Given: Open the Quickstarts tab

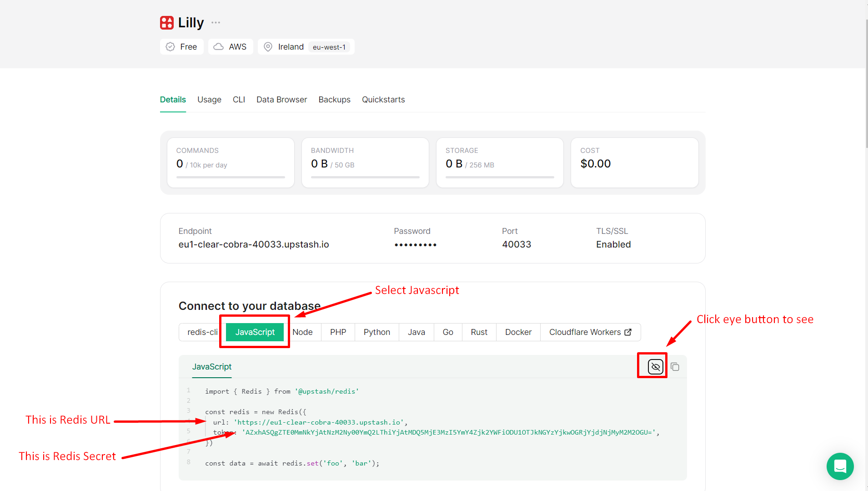Looking at the screenshot, I should 383,100.
